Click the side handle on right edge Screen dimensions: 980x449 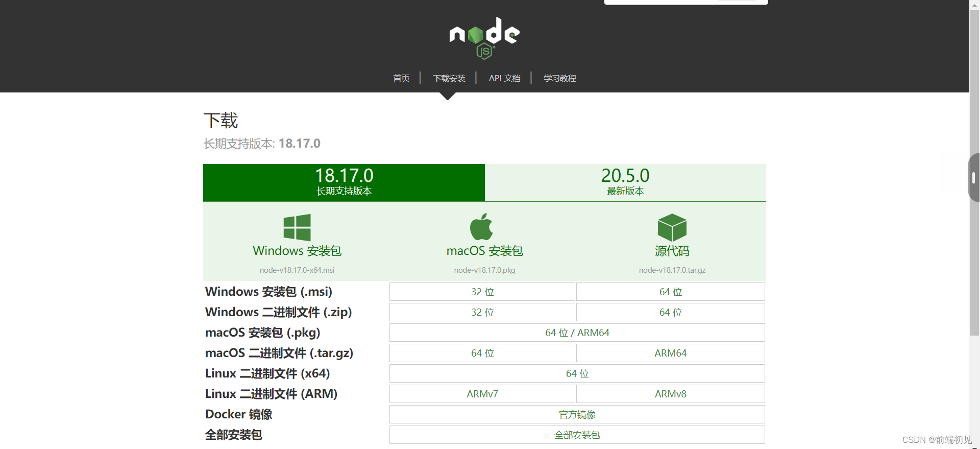point(974,178)
